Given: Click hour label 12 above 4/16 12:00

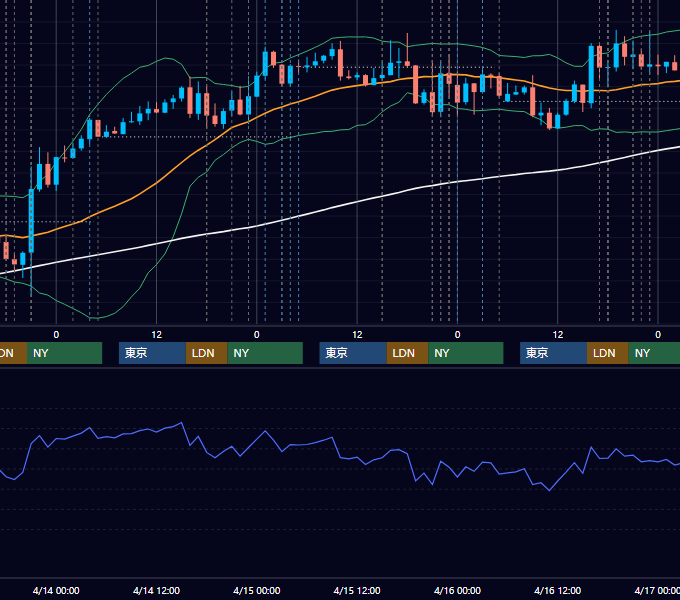Looking at the screenshot, I should 558,335.
